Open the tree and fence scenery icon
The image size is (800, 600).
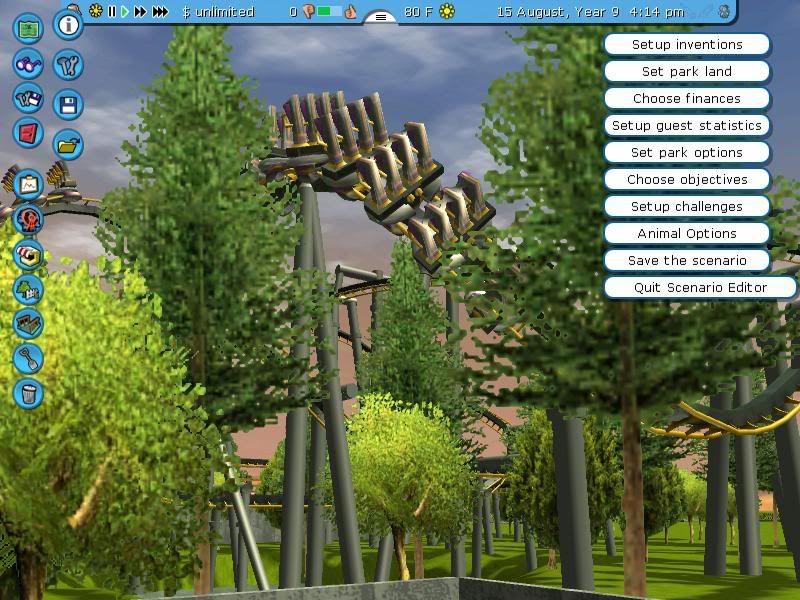click(28, 289)
